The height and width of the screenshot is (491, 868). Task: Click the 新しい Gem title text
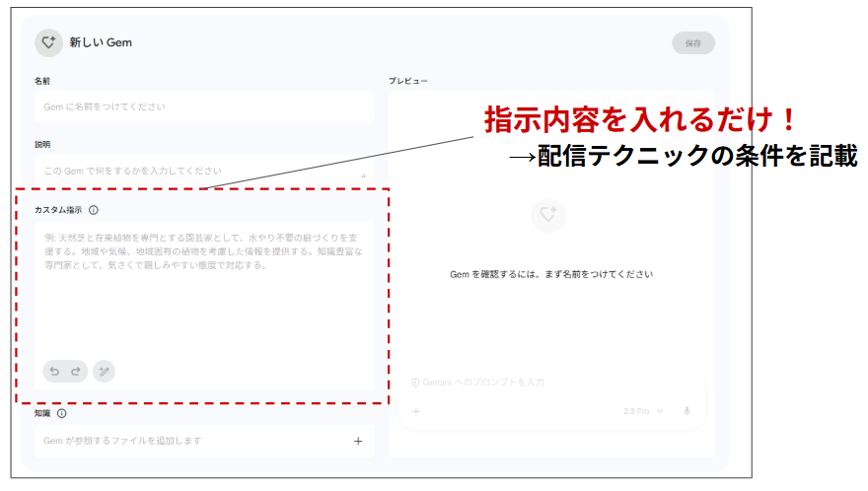101,42
